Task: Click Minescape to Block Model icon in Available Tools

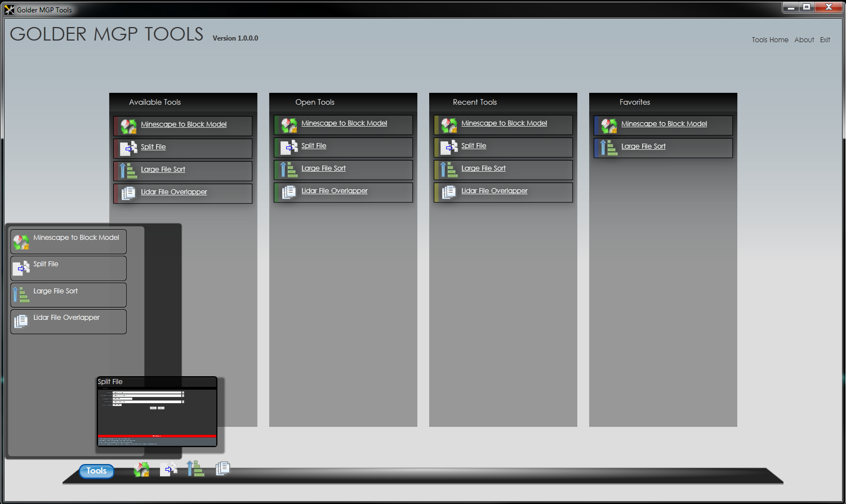Action: click(x=128, y=126)
